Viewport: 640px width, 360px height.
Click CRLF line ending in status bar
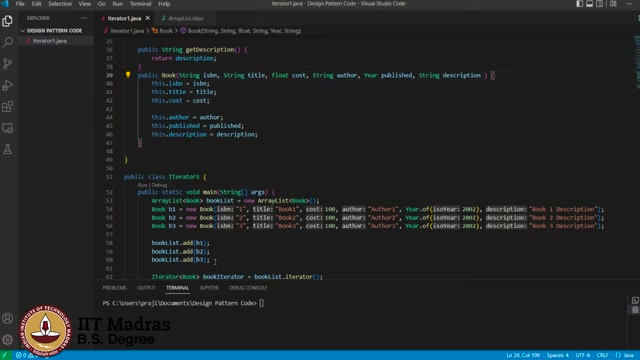point(602,355)
